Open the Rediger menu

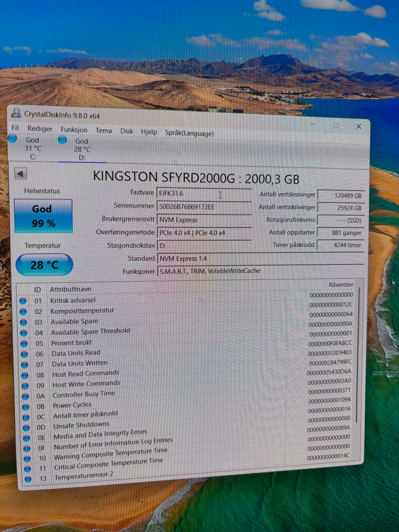pos(40,129)
